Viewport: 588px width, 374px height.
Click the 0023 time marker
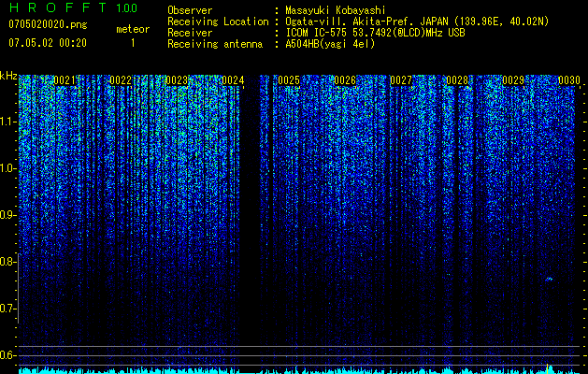[177, 80]
